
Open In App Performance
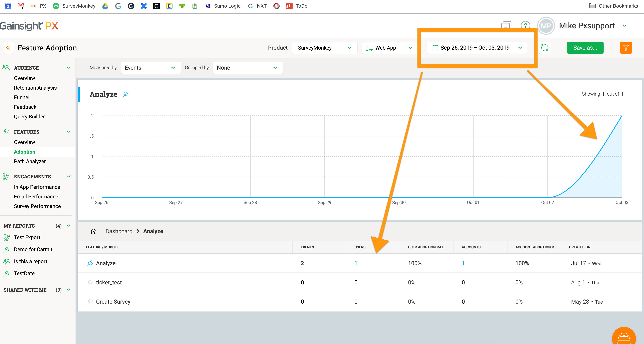pyautogui.click(x=37, y=187)
